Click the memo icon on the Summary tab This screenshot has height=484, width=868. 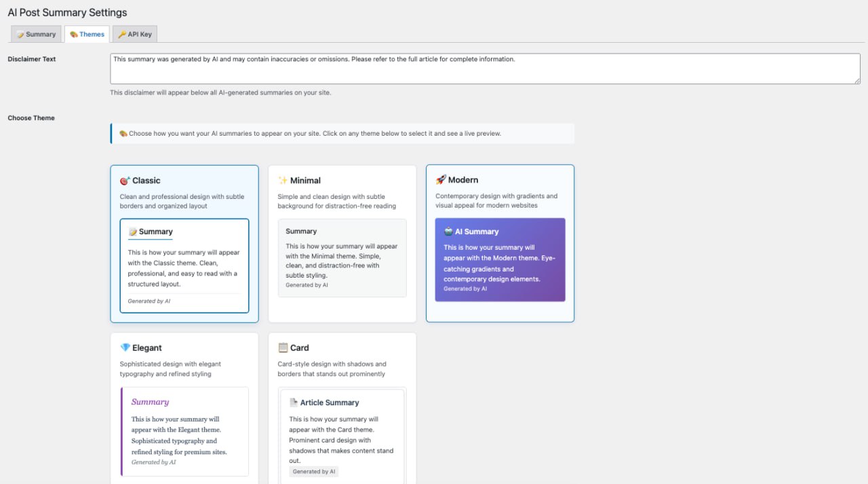coord(22,33)
